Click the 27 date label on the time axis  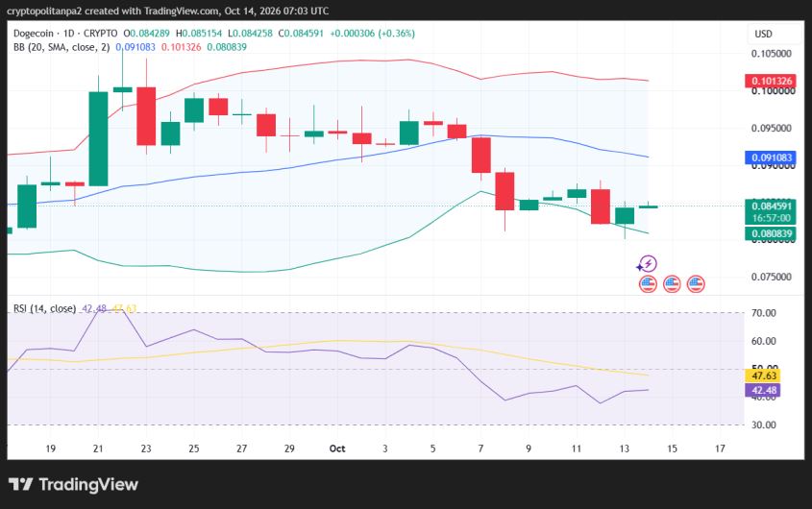click(241, 448)
